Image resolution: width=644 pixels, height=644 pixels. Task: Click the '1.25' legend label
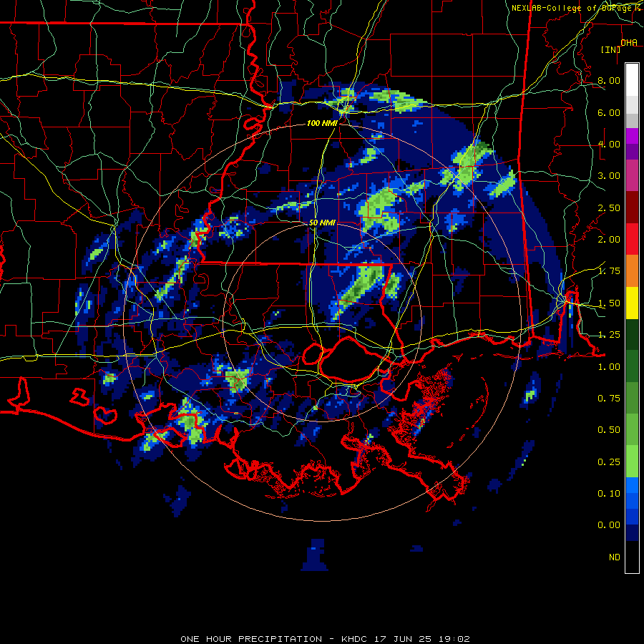point(609,335)
